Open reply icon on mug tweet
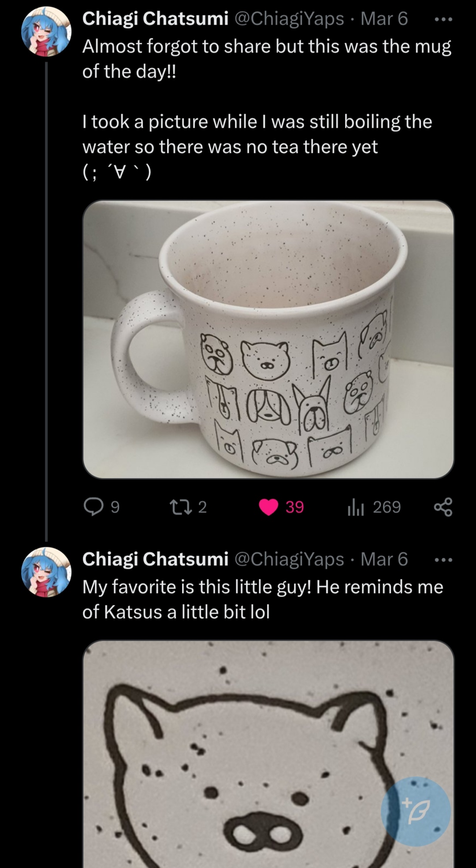 coord(93,507)
